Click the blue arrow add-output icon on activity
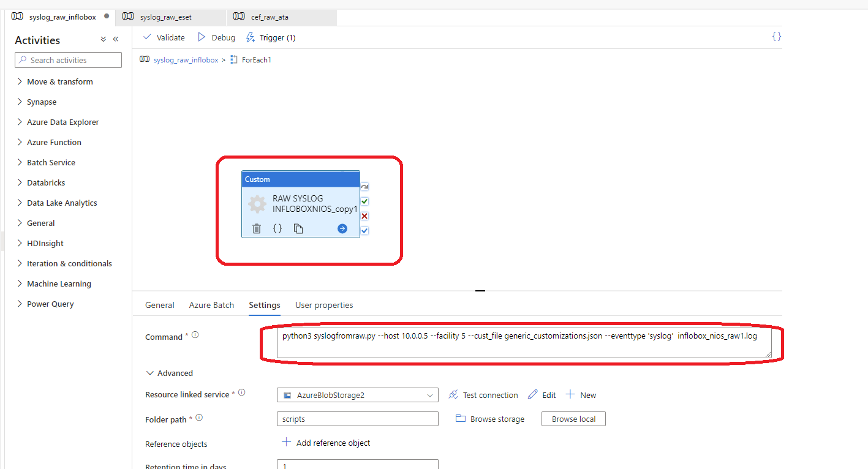The width and height of the screenshot is (868, 469). point(342,228)
